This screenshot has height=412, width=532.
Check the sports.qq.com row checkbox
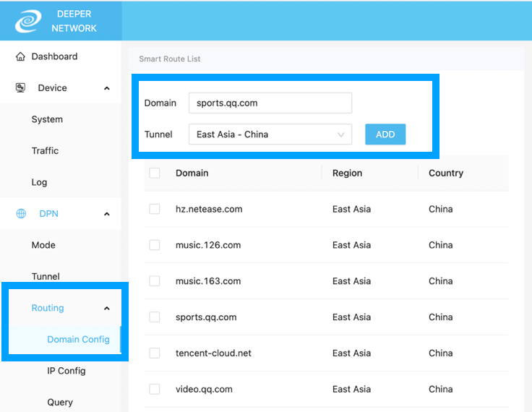coord(155,317)
